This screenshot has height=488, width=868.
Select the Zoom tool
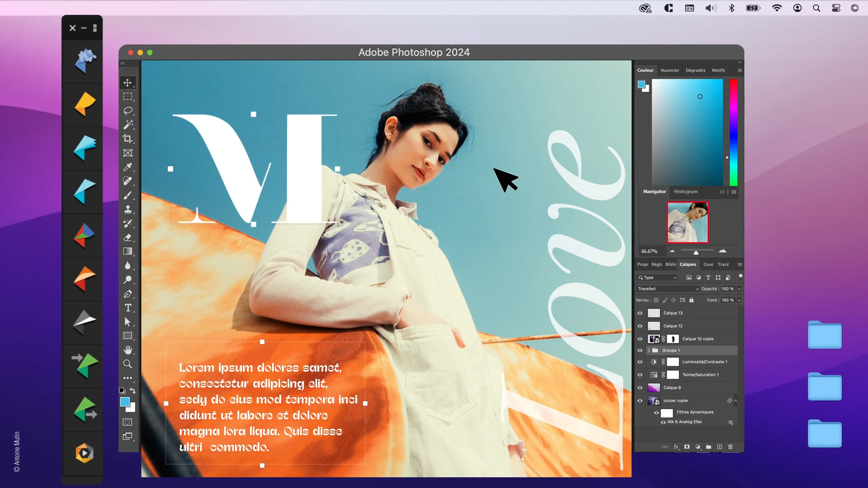click(127, 364)
